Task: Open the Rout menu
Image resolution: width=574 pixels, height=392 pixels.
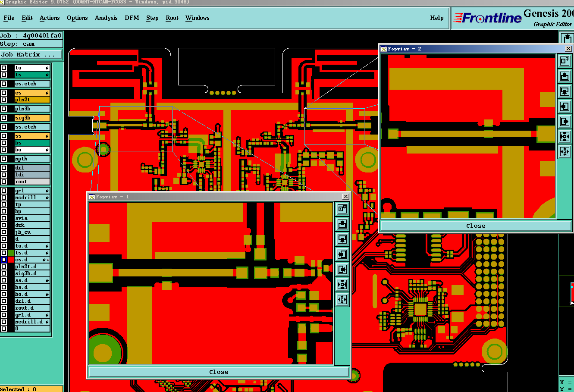Action: tap(172, 18)
